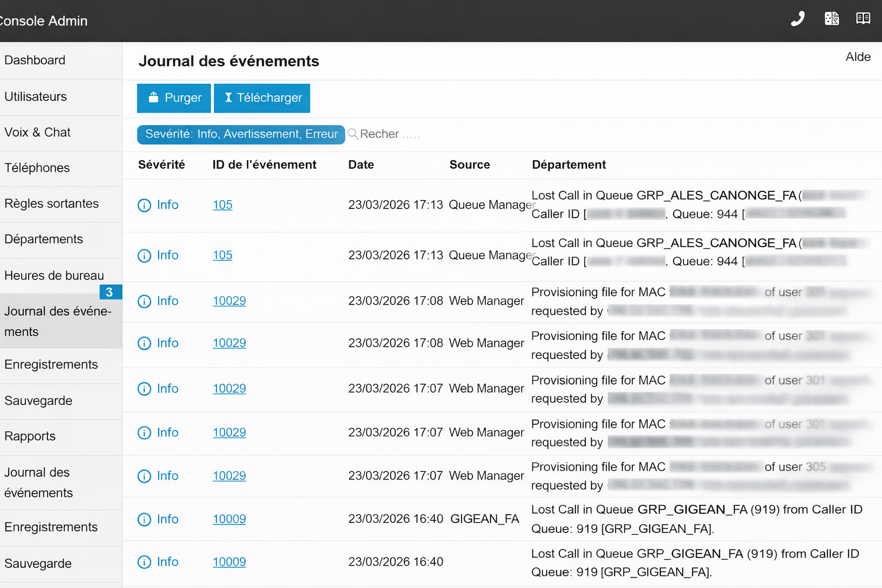The image size is (882, 588).
Task: Open Dashboard in the sidebar
Action: [35, 60]
